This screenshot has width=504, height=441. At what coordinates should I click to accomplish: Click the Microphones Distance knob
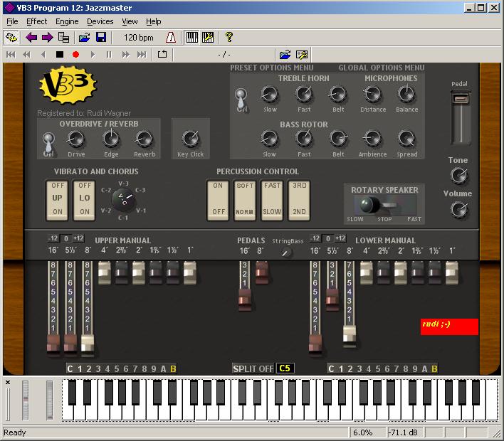(x=372, y=94)
